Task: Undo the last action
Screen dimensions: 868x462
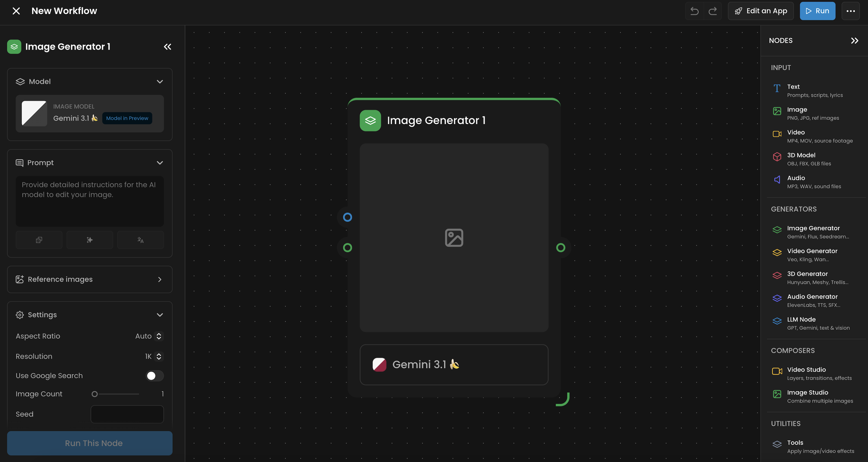Action: (x=695, y=11)
